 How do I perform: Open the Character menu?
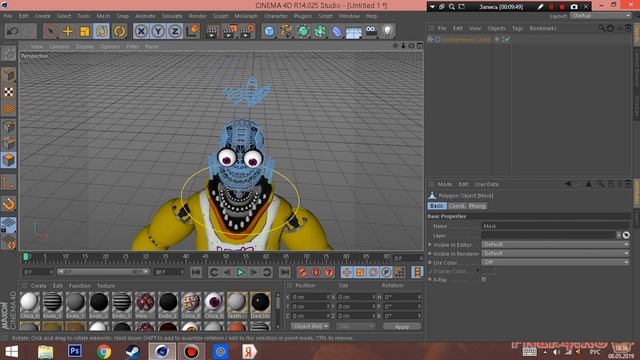pyautogui.click(x=276, y=16)
